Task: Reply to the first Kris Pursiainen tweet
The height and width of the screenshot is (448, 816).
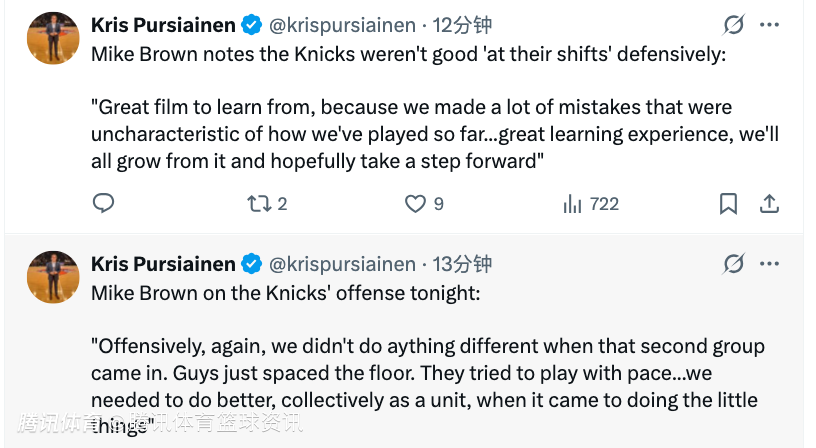Action: pos(104,204)
